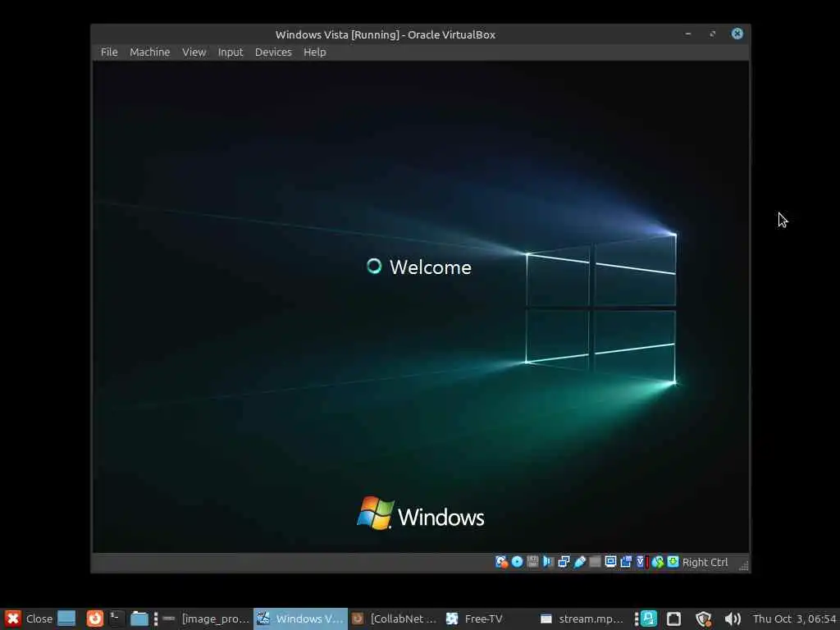Launch the terminal from the taskbar
This screenshot has width=840, height=630.
tap(116, 619)
